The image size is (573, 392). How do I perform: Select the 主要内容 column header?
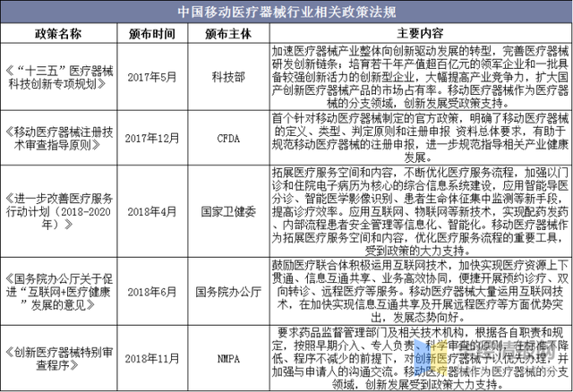click(x=421, y=33)
